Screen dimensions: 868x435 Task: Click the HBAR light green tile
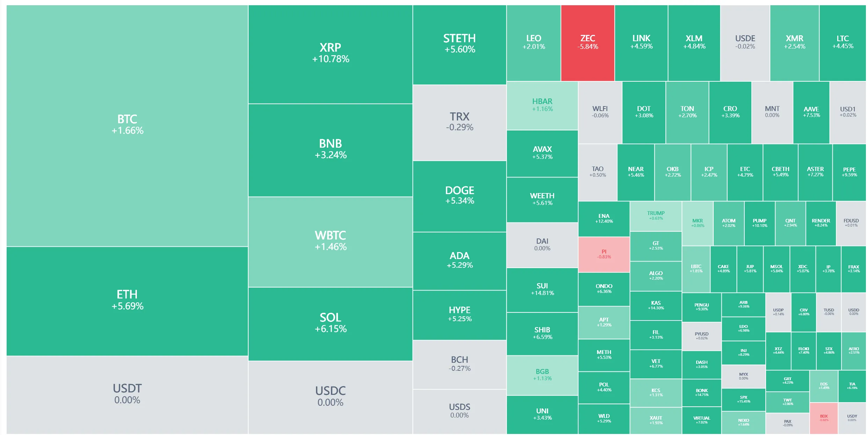pos(542,105)
